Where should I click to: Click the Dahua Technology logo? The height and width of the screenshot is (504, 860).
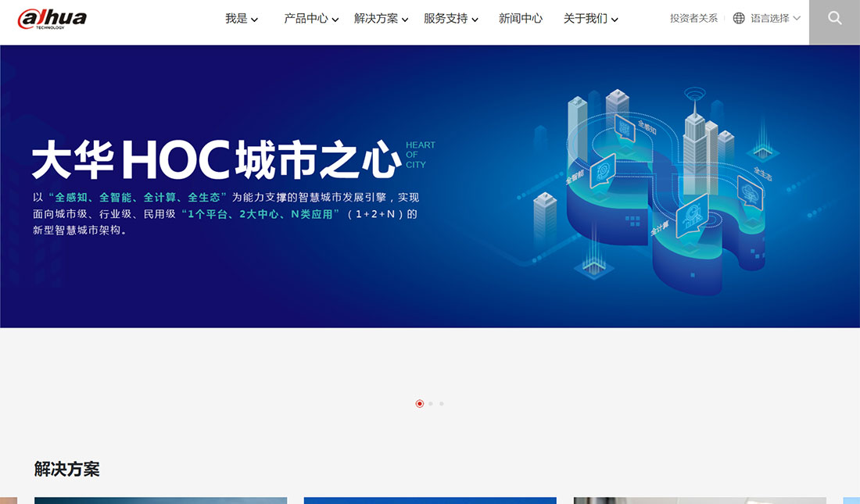tap(52, 19)
